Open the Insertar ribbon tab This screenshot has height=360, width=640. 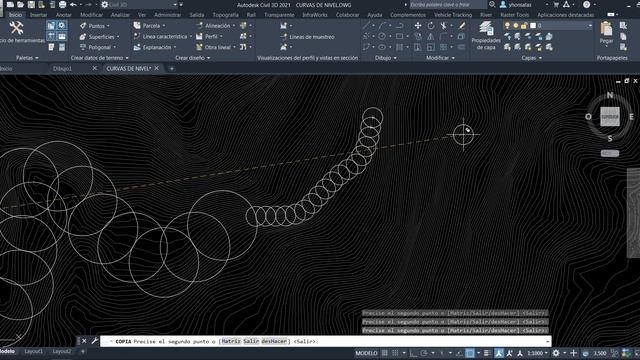[38, 15]
